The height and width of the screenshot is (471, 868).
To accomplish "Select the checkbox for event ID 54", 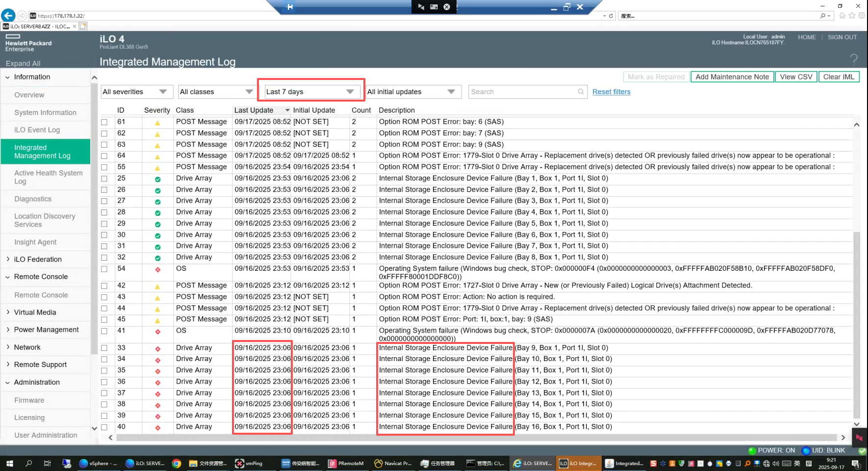I will [104, 269].
